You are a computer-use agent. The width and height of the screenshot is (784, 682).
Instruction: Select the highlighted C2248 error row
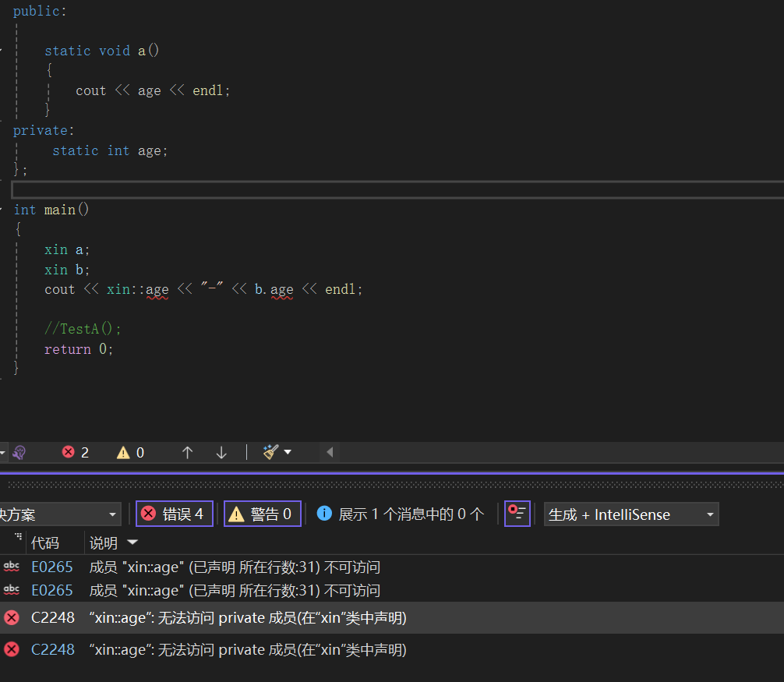392,618
